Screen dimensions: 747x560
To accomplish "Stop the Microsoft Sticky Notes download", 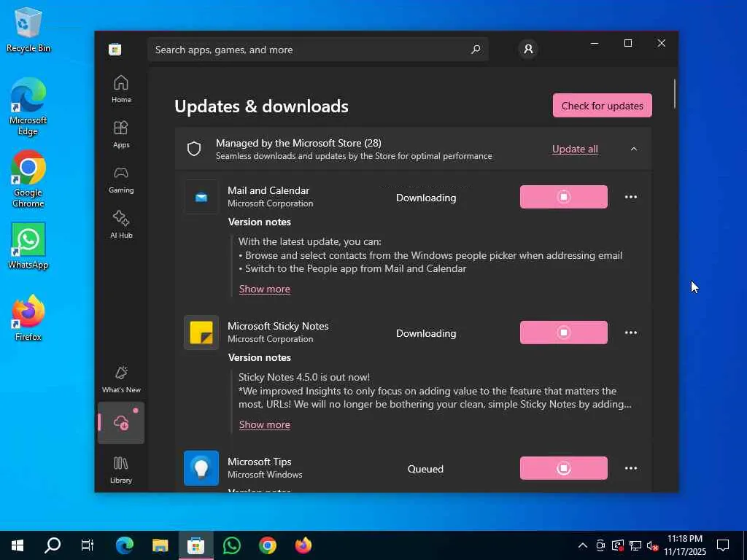I will pos(564,332).
